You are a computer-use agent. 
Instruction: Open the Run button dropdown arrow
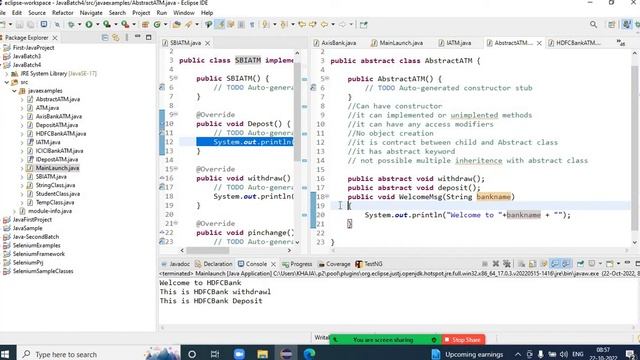[x=98, y=24]
